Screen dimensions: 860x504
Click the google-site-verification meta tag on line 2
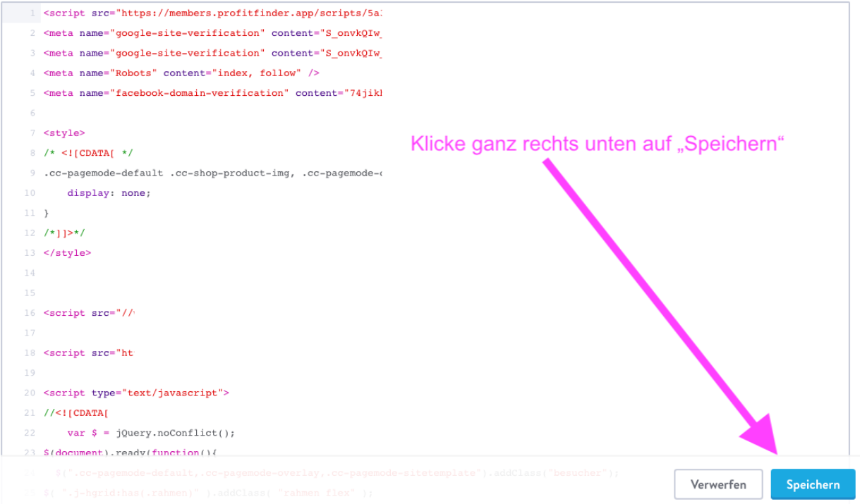click(212, 33)
